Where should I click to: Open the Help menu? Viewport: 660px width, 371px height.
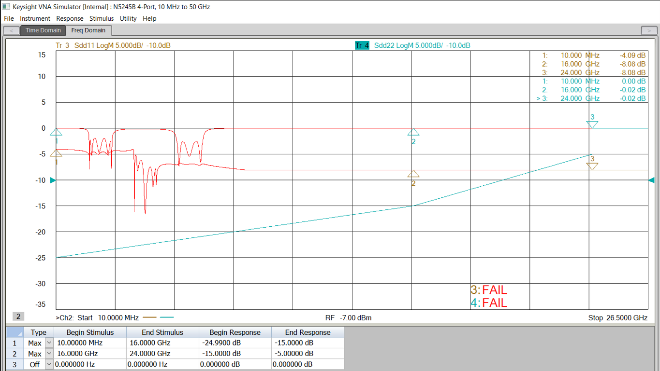(149, 19)
